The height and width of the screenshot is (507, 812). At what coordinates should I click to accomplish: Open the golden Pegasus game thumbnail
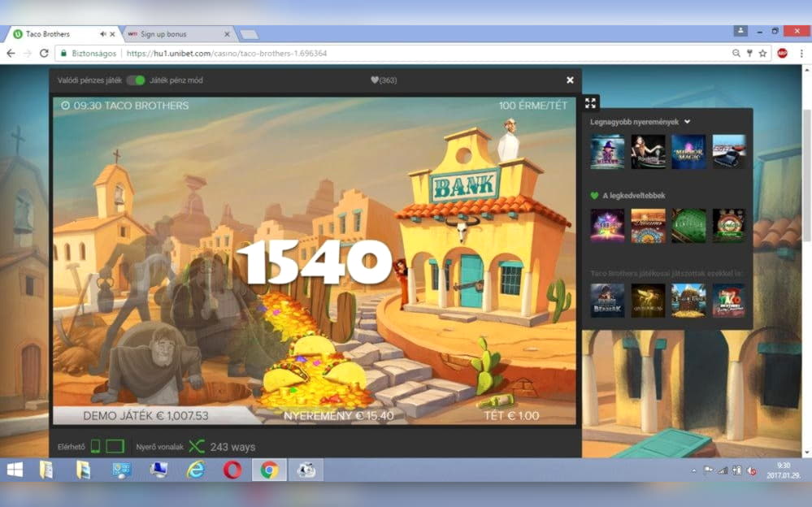[x=648, y=301]
